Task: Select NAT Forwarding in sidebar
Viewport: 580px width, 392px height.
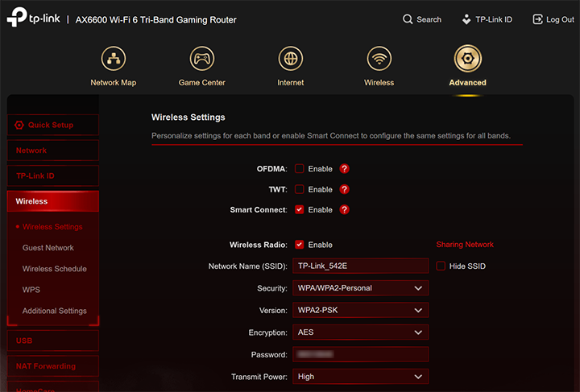Action: (x=46, y=366)
